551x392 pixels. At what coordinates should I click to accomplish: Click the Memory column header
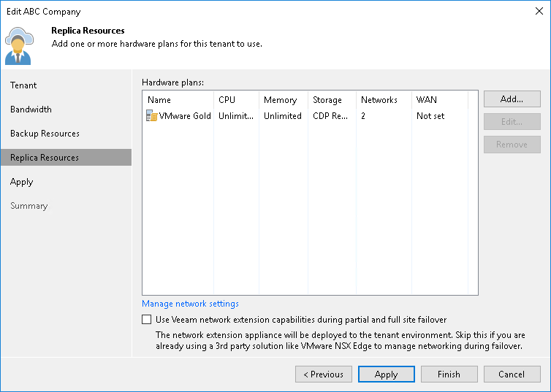pos(280,100)
